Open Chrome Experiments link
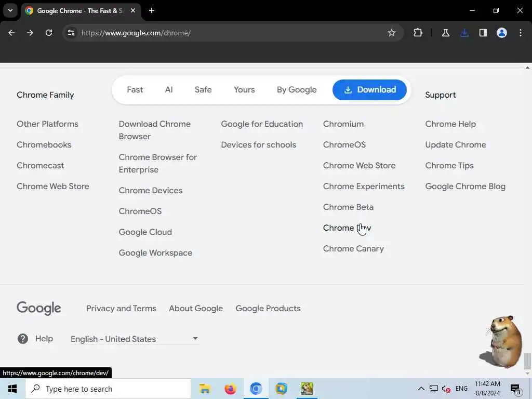 (363, 187)
